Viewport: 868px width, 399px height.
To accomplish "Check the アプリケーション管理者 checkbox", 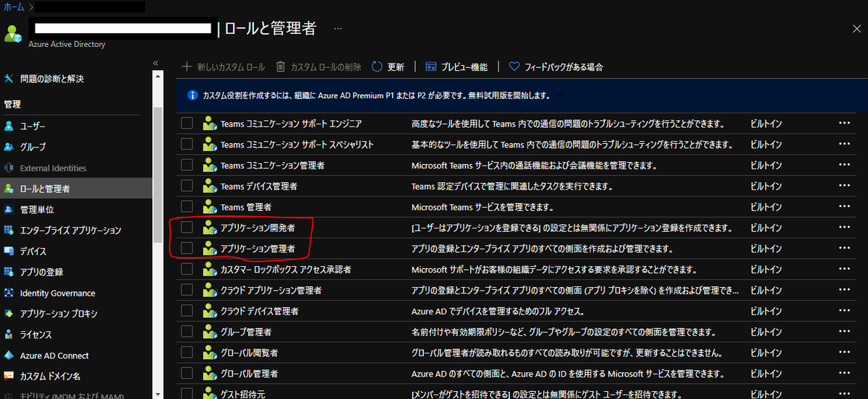I will tap(187, 249).
